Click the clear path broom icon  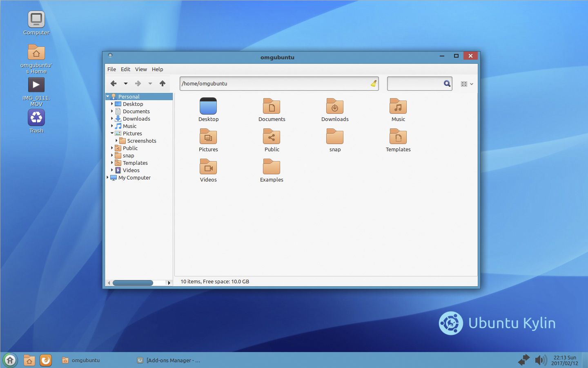tap(373, 83)
